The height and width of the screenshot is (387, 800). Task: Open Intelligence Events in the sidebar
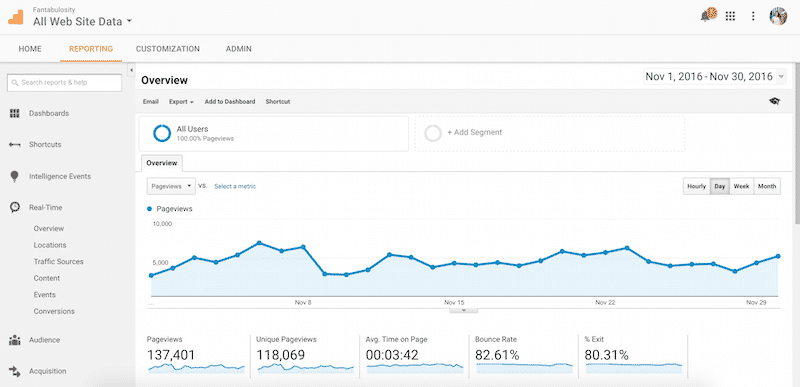(x=60, y=176)
